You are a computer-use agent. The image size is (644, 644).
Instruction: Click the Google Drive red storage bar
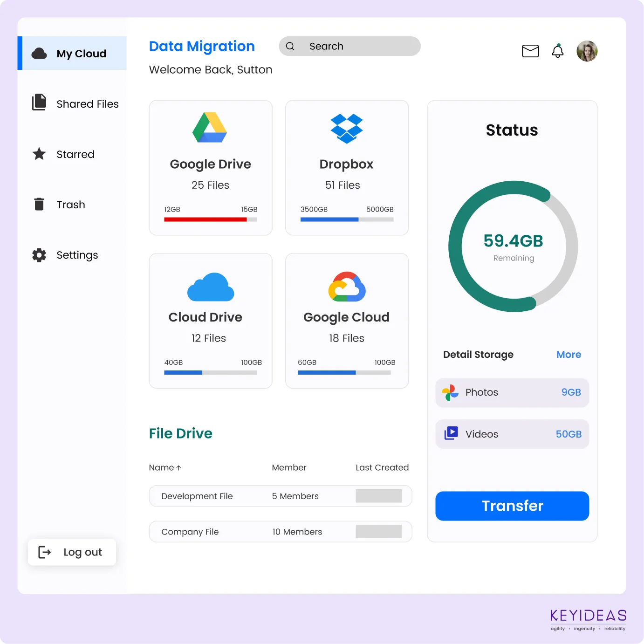pos(211,219)
